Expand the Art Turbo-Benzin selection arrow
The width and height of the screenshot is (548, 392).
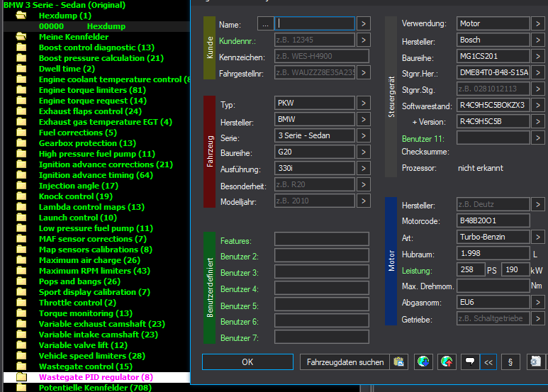(x=538, y=237)
